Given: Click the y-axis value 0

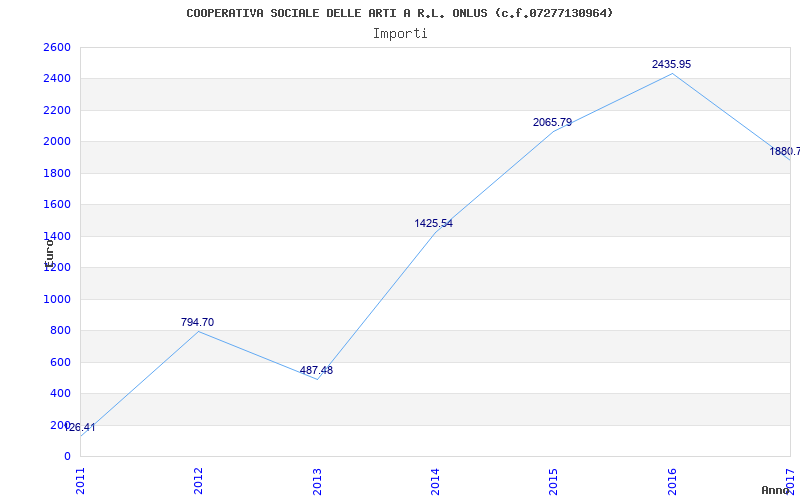Looking at the screenshot, I should click(x=67, y=457).
